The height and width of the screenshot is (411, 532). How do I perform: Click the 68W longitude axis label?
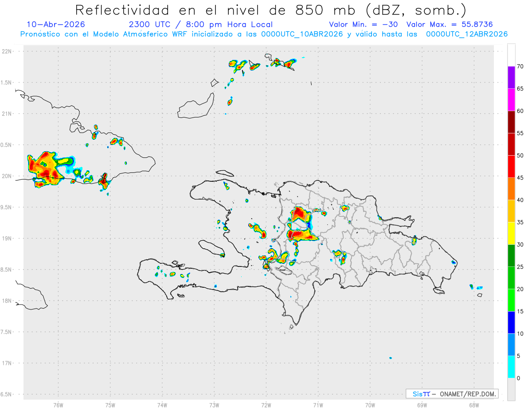point(473,405)
